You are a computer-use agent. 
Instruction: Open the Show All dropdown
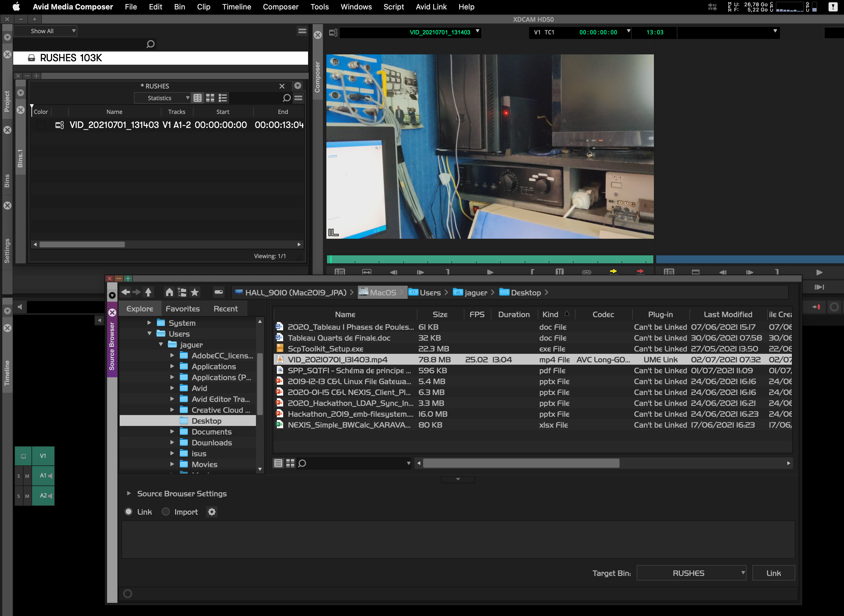(x=45, y=31)
